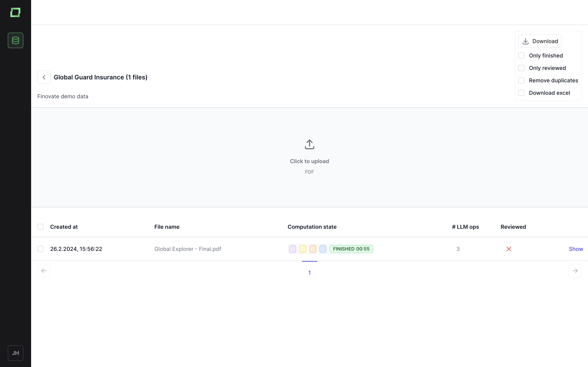Click the JH user avatar

16,353
